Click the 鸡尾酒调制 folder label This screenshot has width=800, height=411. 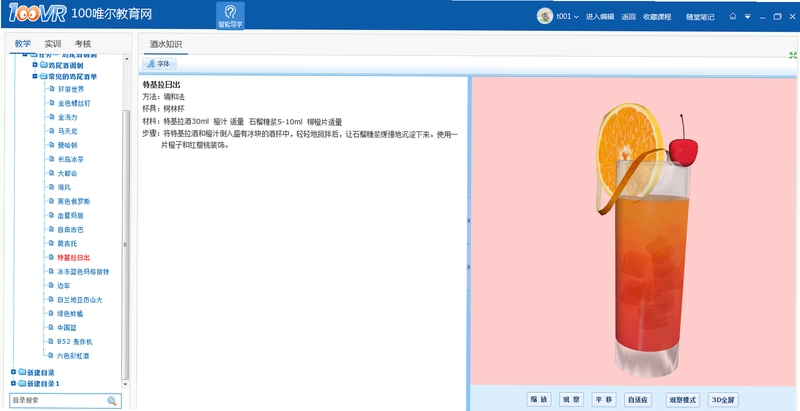pos(66,65)
